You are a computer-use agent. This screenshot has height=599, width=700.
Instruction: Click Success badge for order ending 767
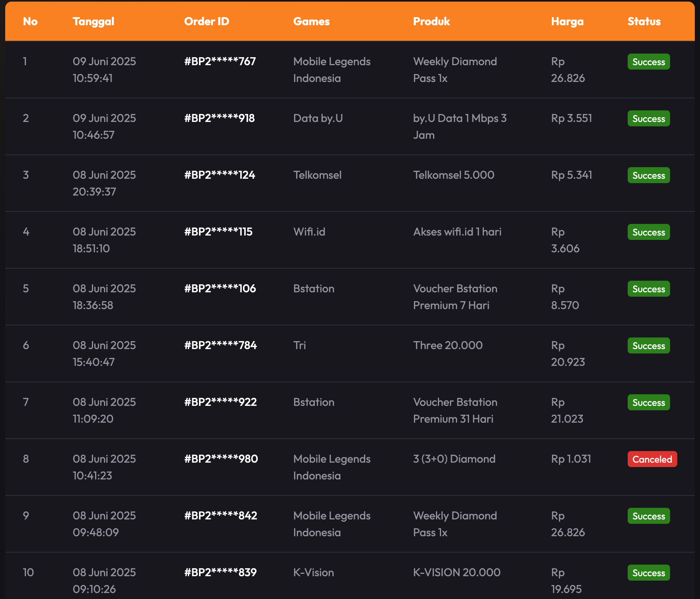(648, 62)
